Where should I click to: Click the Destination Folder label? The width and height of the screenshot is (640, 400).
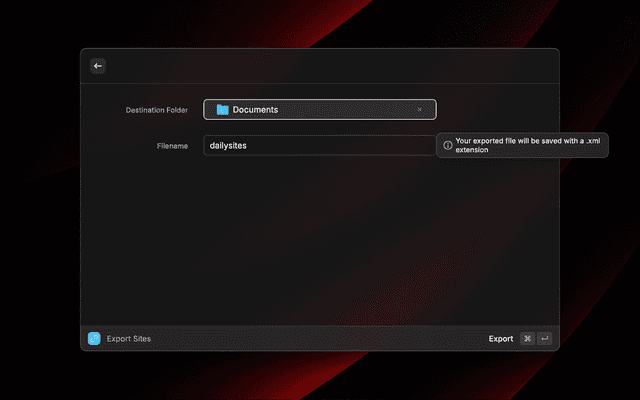(156, 109)
